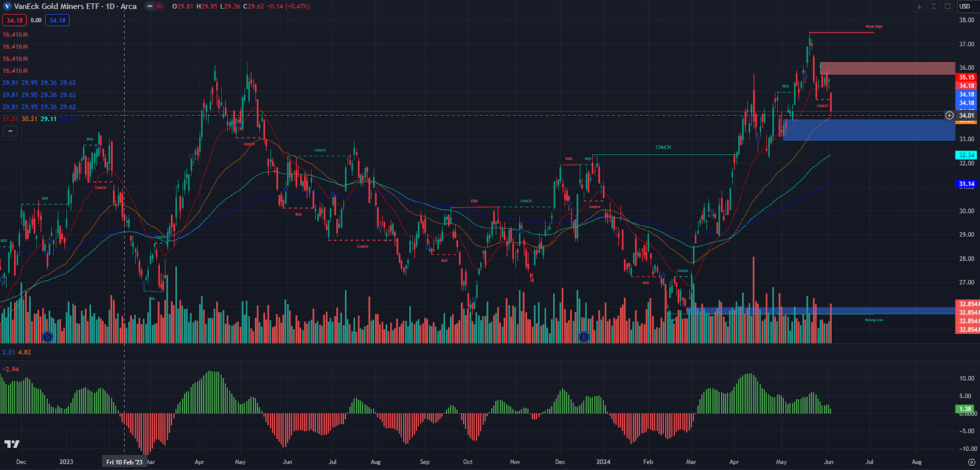980x470 pixels.
Task: Click the 10.00 oscillator scale label
Action: (967, 378)
